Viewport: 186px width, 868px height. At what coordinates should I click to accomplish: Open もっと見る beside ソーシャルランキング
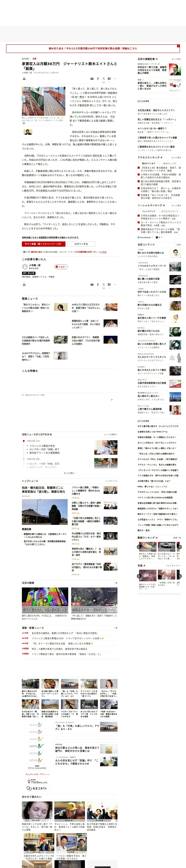[x=176, y=206]
